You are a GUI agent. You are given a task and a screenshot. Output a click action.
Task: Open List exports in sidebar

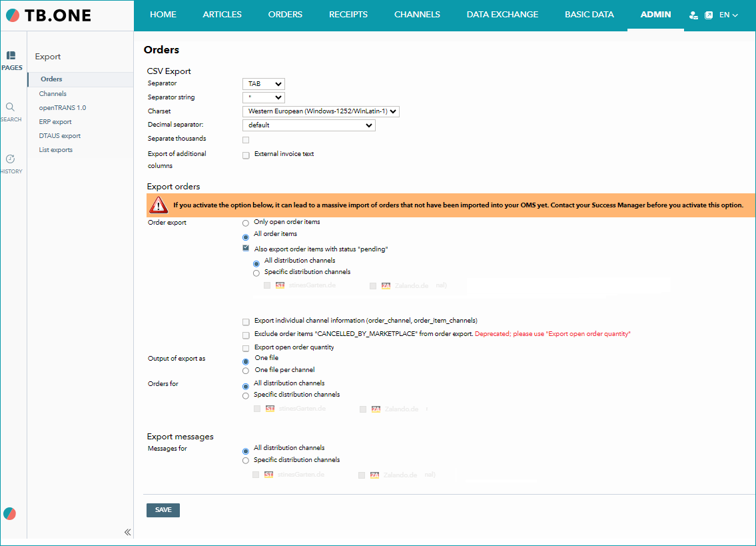click(55, 149)
